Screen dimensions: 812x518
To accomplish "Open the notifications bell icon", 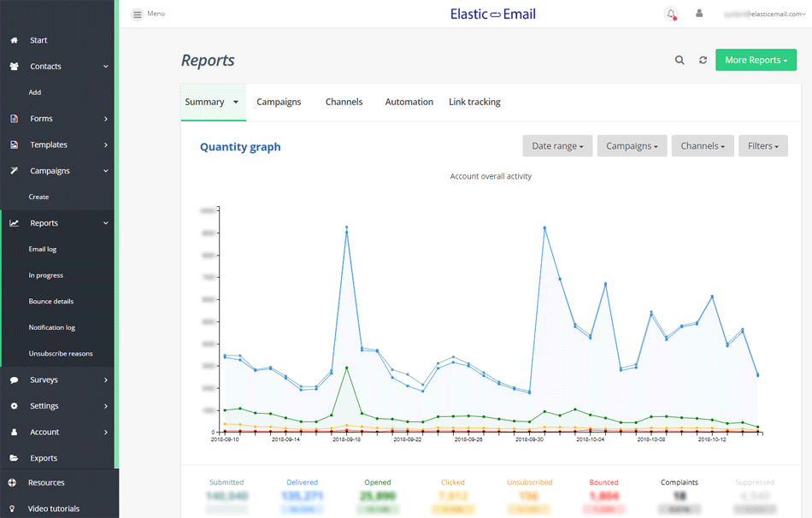I will pos(671,14).
